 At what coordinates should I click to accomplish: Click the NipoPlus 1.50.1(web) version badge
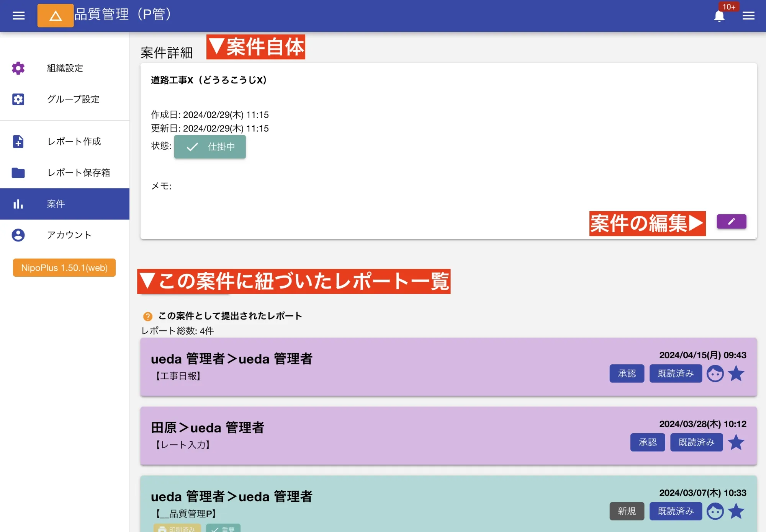[64, 268]
